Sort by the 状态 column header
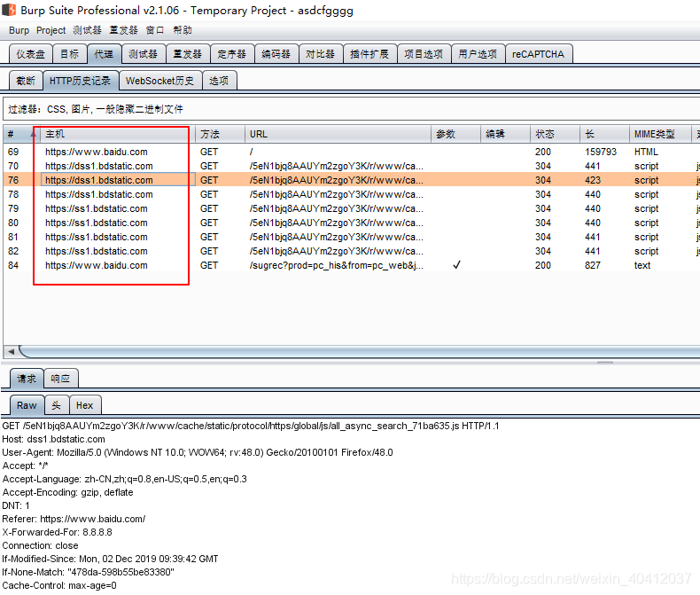The height and width of the screenshot is (595, 700). (x=555, y=134)
